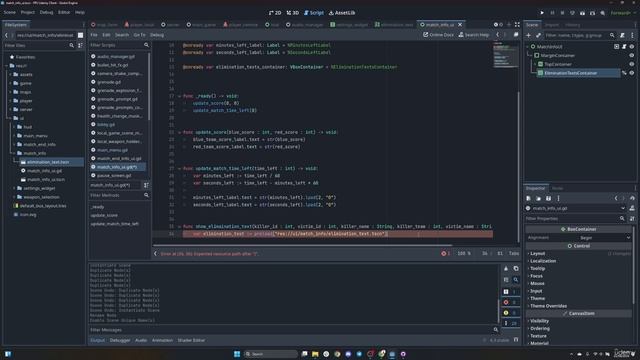
Task: Expand the TopContainer node
Action: [x=535, y=64]
